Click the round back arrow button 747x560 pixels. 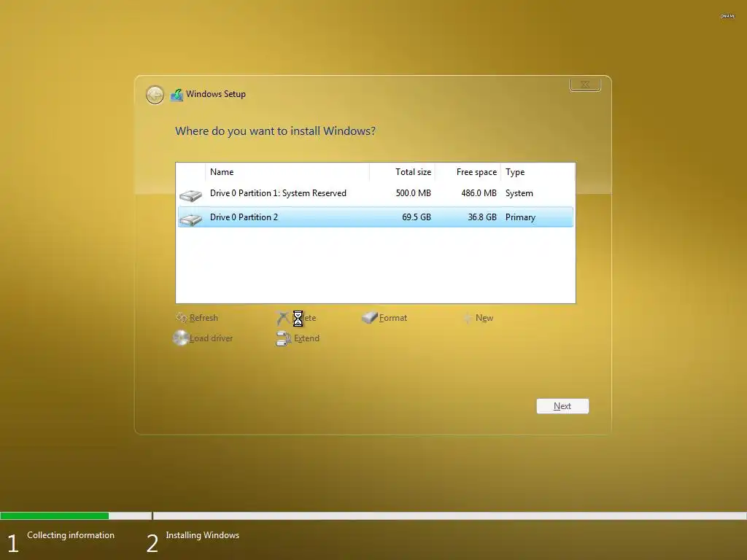tap(155, 95)
